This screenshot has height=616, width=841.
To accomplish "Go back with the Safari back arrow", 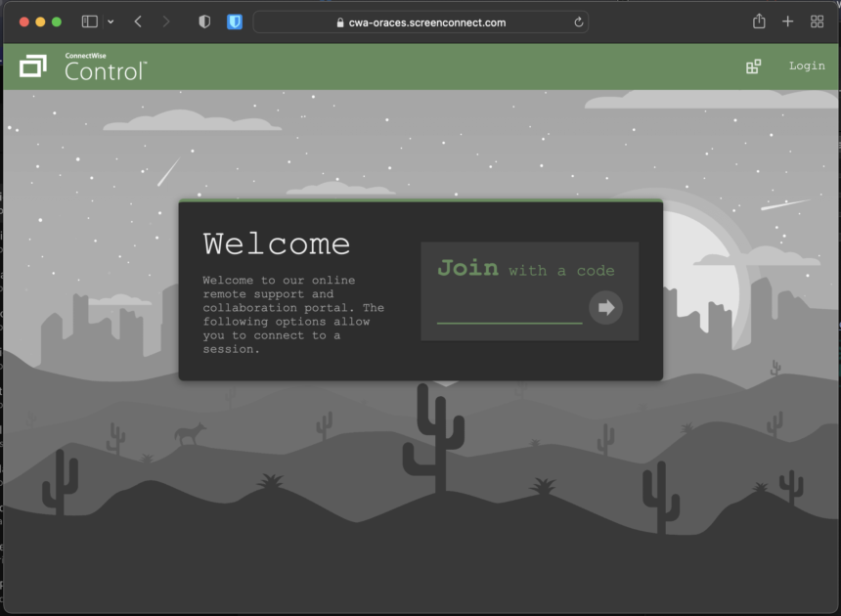I will point(138,22).
